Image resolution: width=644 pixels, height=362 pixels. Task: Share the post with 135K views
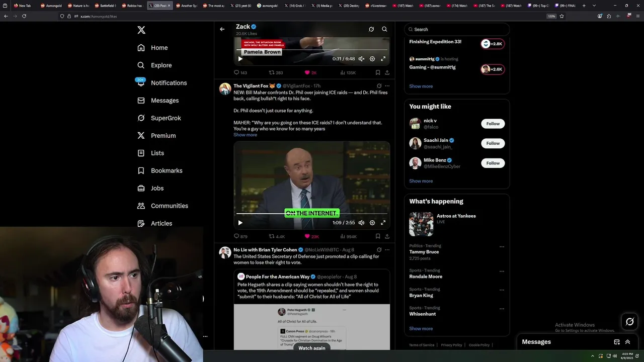387,72
